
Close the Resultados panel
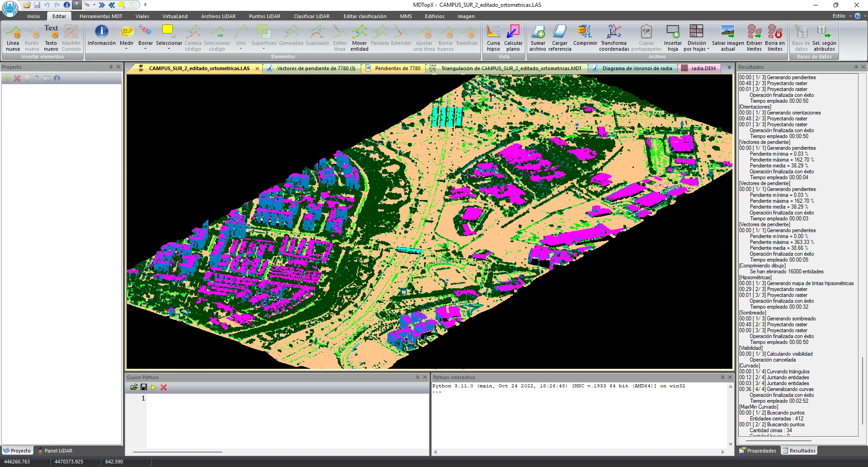click(x=863, y=67)
